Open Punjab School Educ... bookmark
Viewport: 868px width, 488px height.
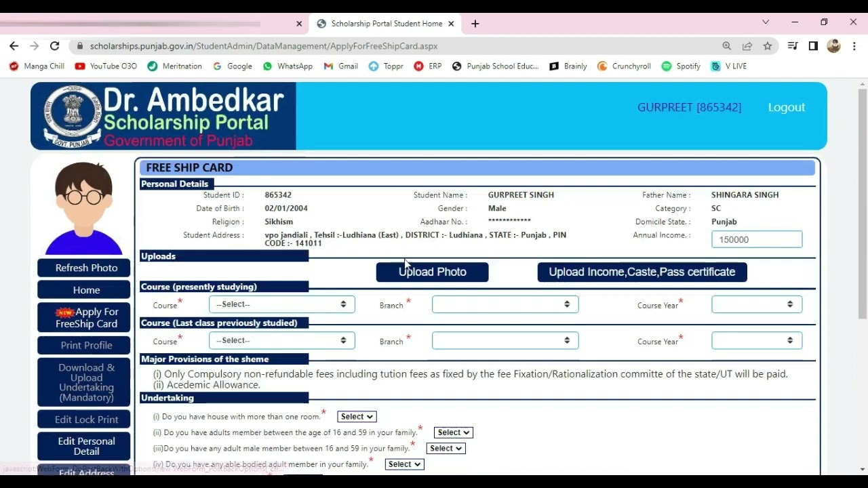click(495, 66)
